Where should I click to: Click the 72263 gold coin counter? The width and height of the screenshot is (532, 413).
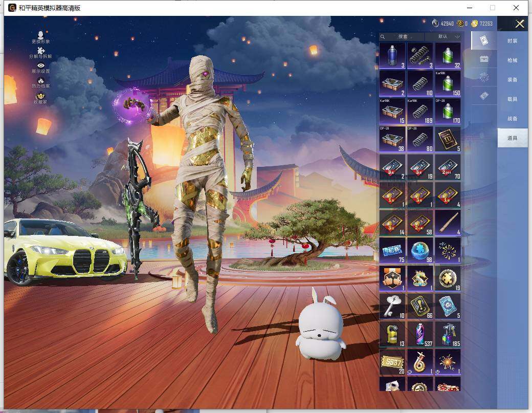[x=482, y=24]
